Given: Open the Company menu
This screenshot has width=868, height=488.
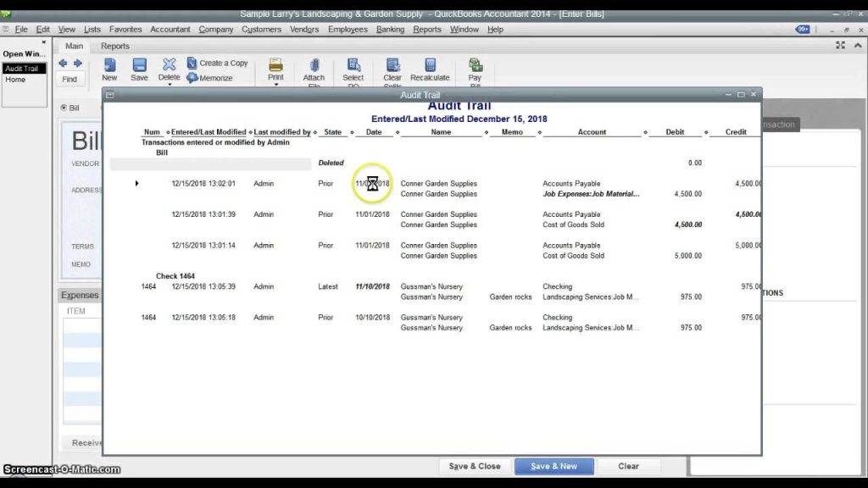Looking at the screenshot, I should click(216, 30).
